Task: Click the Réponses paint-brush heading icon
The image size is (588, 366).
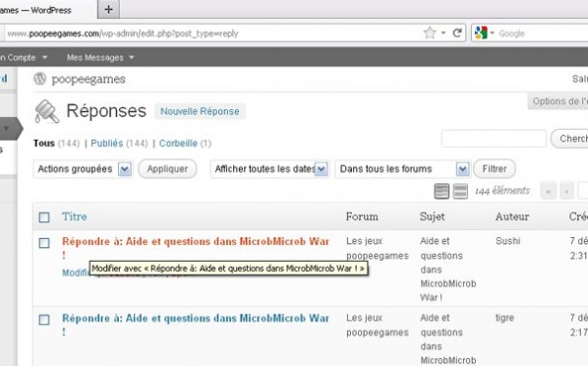Action: [46, 111]
